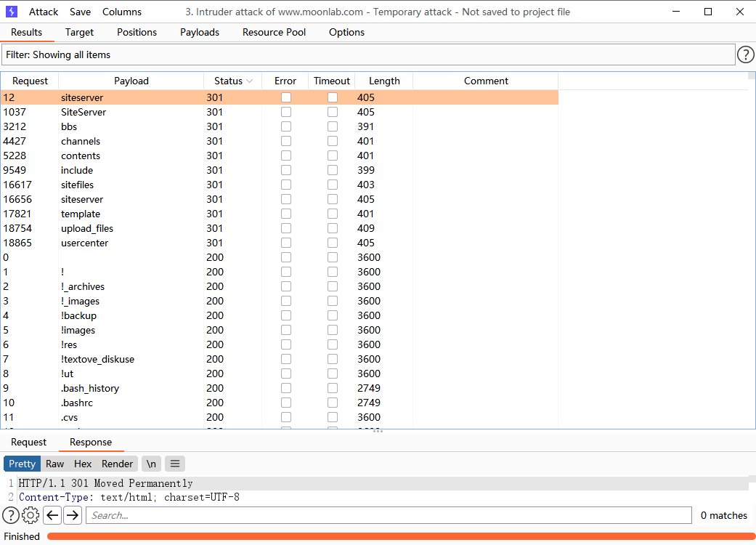The image size is (756, 545).
Task: Select row with payload sitefiles
Action: [280, 185]
